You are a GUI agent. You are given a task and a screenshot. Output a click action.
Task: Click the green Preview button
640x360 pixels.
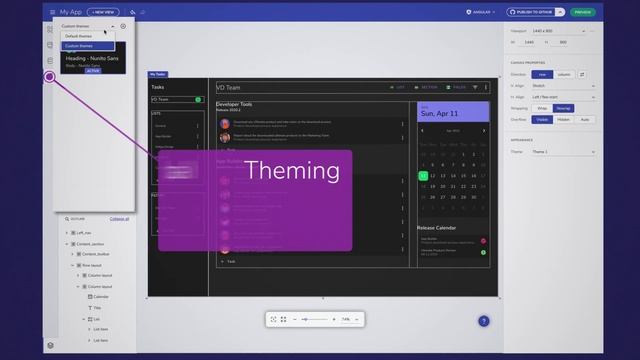point(582,12)
